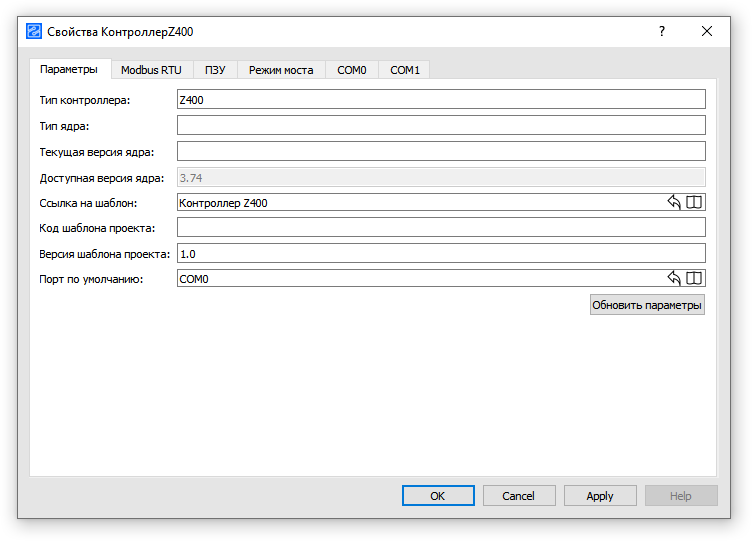Click the reset arrow icon for template link
Image resolution: width=752 pixels, height=541 pixels.
[x=674, y=202]
